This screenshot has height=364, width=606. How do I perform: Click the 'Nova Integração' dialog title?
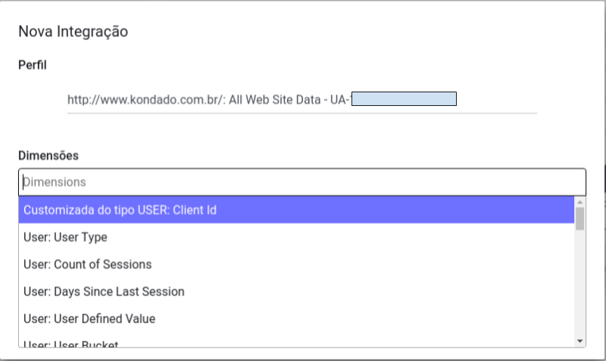(x=73, y=32)
